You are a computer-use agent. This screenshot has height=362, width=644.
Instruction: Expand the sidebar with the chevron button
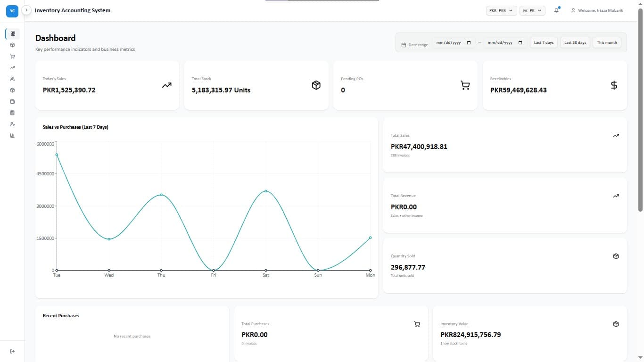click(x=27, y=10)
